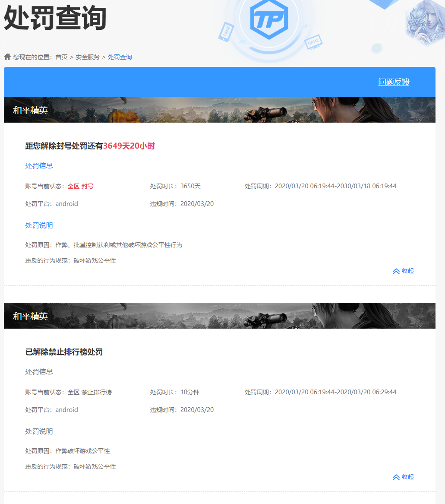
Task: Click the 处罚时长：3650天 value
Action: click(x=175, y=186)
